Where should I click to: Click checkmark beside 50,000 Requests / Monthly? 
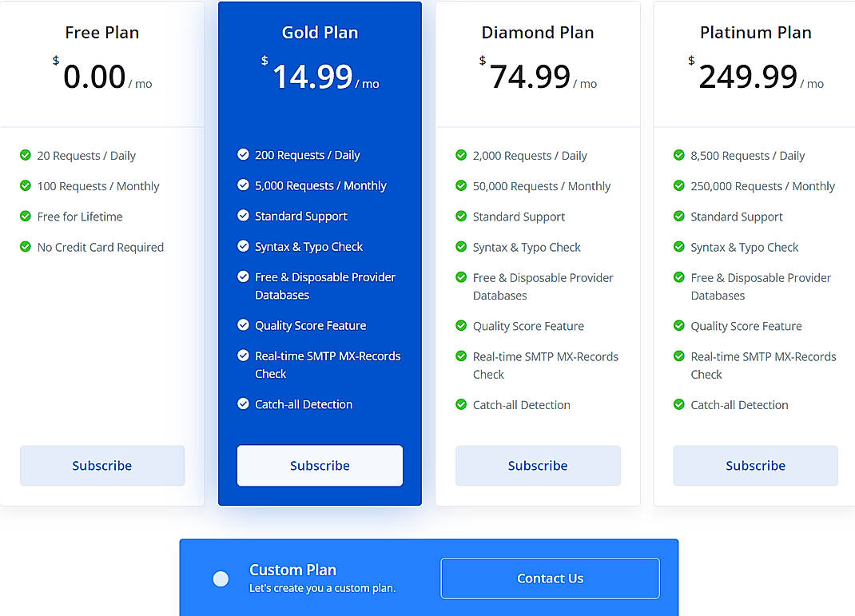461,186
